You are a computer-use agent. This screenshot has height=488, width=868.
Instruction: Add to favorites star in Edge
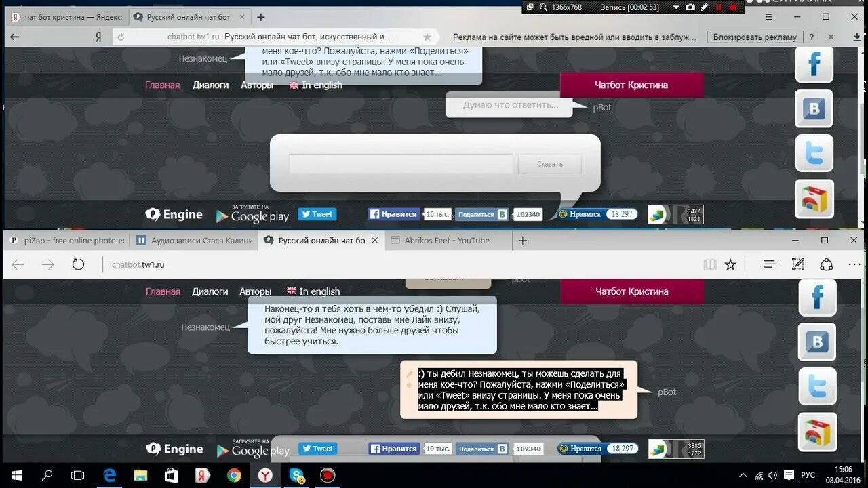730,264
